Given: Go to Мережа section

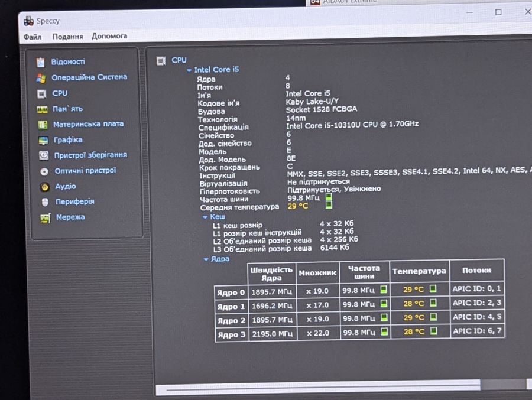Looking at the screenshot, I should coord(70,217).
